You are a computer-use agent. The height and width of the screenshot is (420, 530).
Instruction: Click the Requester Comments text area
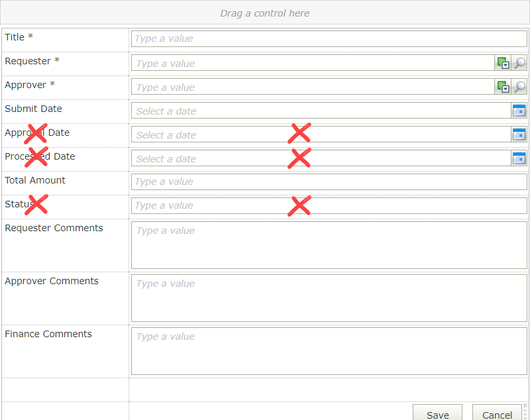pos(329,245)
